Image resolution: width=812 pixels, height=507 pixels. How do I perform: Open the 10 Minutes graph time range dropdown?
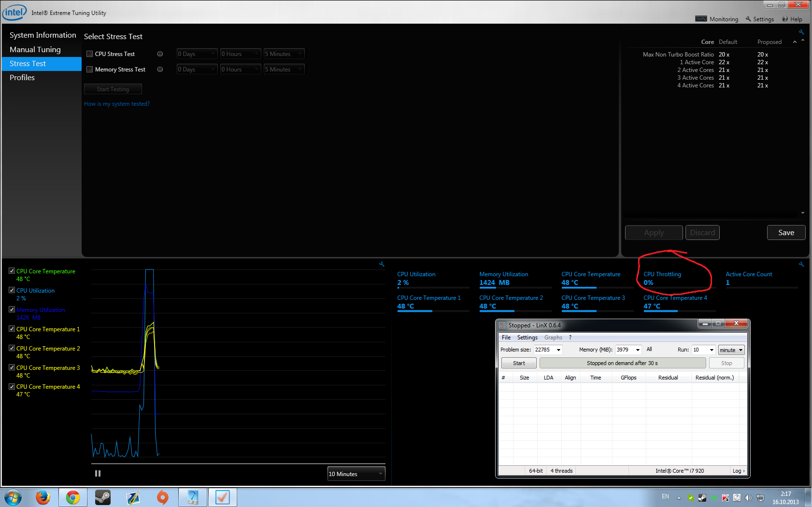(356, 474)
